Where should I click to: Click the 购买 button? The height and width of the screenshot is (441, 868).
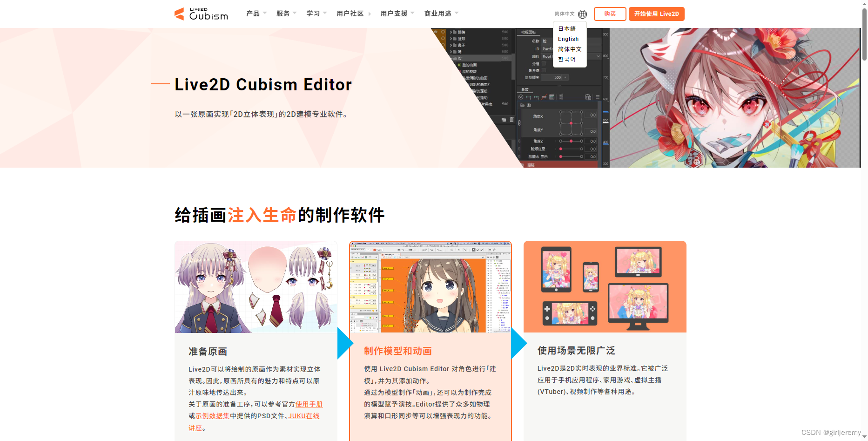click(610, 14)
